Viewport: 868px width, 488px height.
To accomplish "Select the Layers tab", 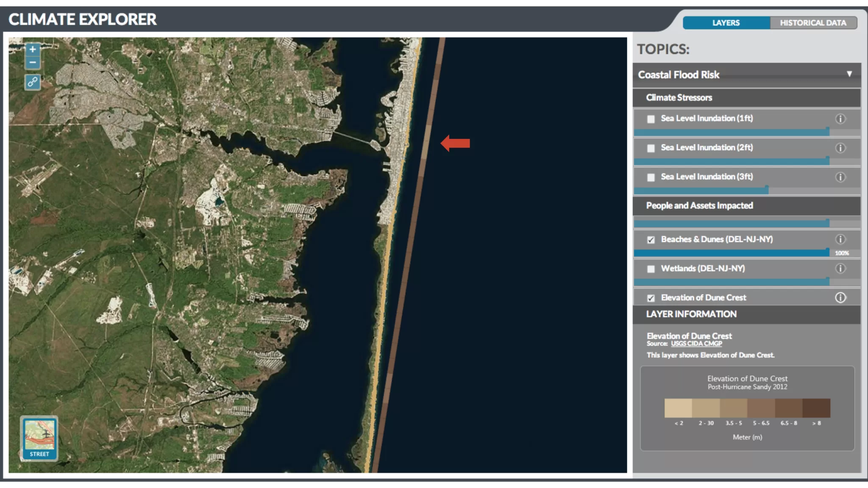I will click(x=726, y=23).
